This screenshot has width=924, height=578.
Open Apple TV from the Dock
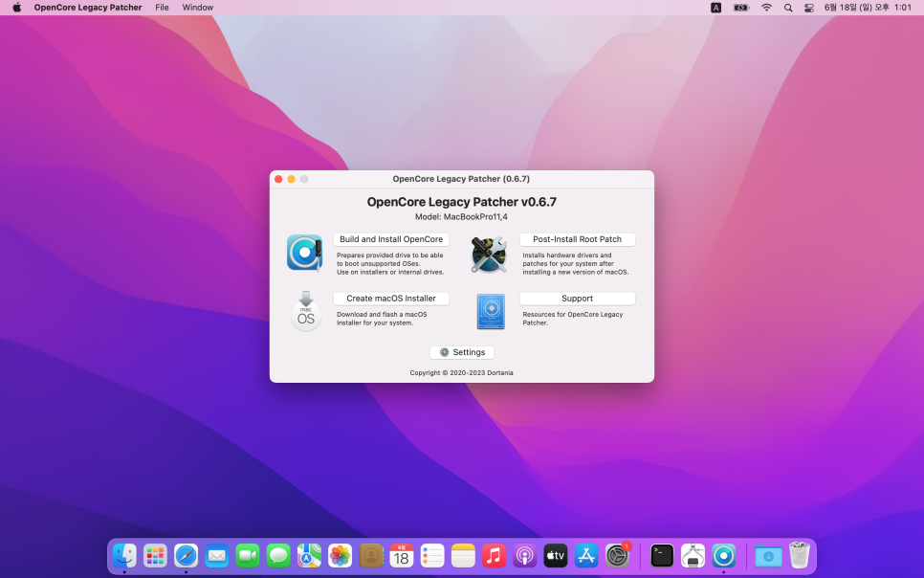pos(555,556)
